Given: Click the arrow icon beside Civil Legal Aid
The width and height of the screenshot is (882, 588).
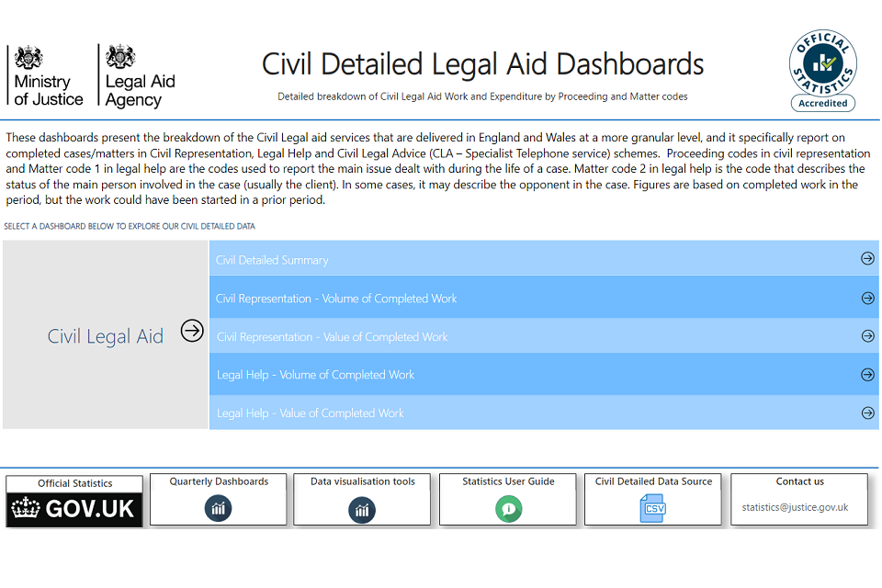Looking at the screenshot, I should coord(192,331).
